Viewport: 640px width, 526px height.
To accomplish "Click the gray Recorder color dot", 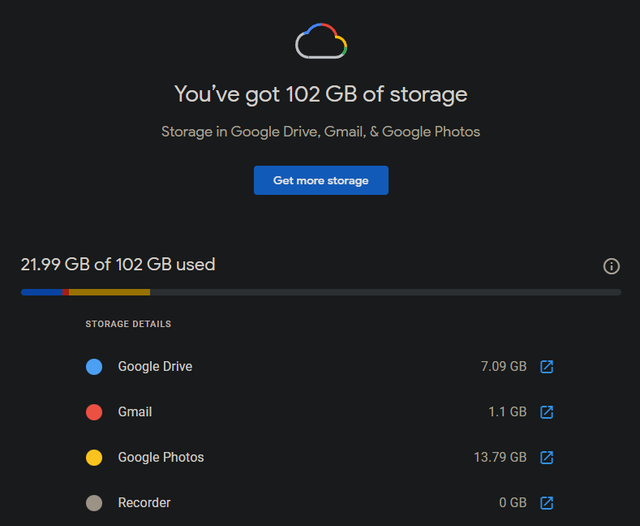I will (94, 503).
